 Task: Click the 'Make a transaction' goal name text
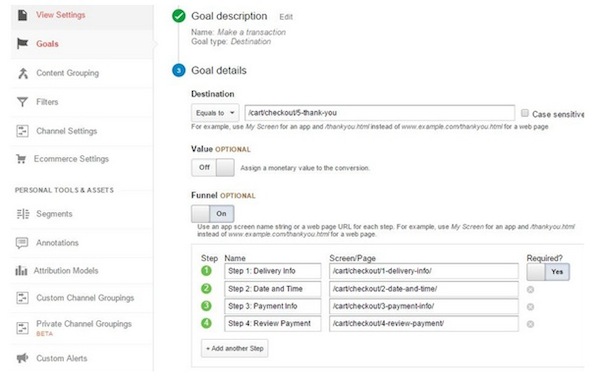tap(251, 32)
